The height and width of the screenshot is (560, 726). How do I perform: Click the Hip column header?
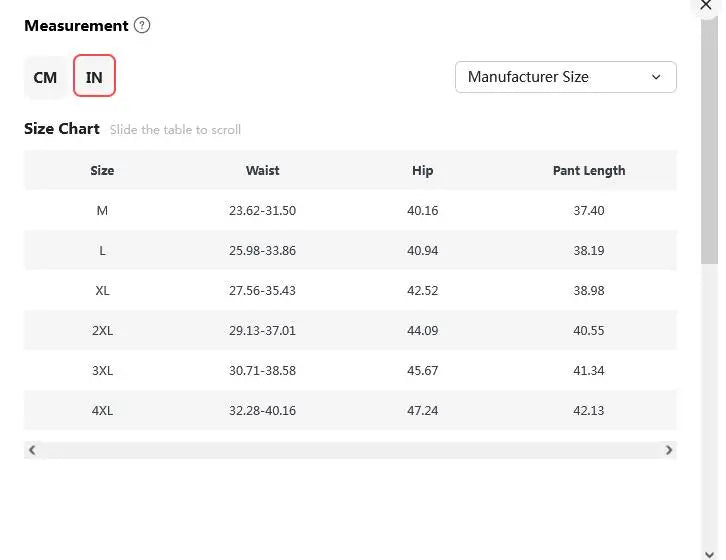point(422,171)
